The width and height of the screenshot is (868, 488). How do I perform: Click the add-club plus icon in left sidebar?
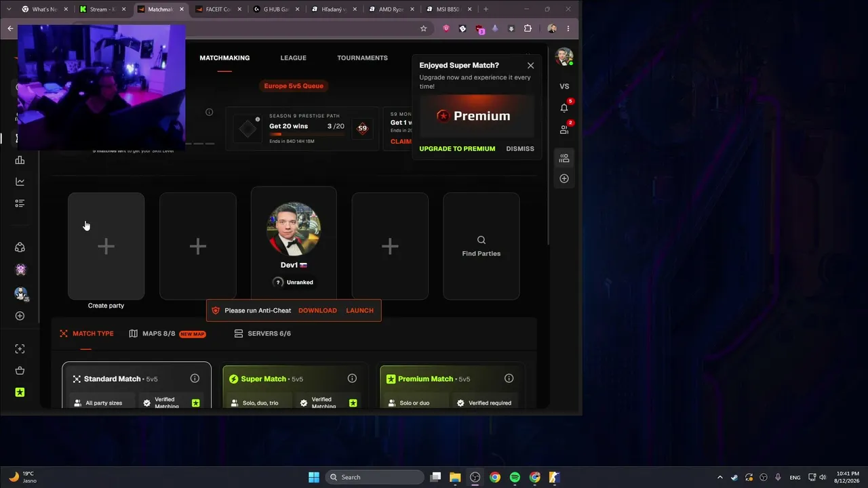click(20, 316)
